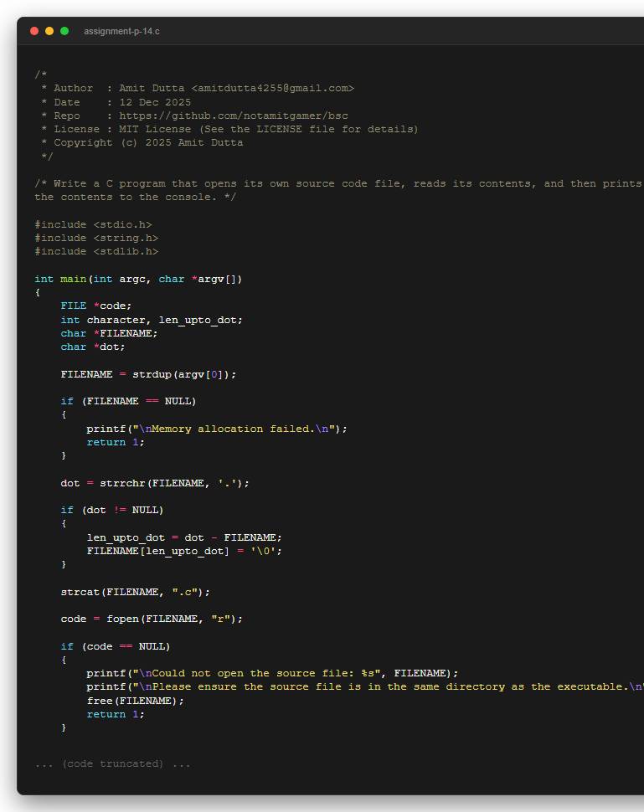Click the Copyright (c) 2025 Amit Dutta line
644x812 pixels.
point(142,143)
